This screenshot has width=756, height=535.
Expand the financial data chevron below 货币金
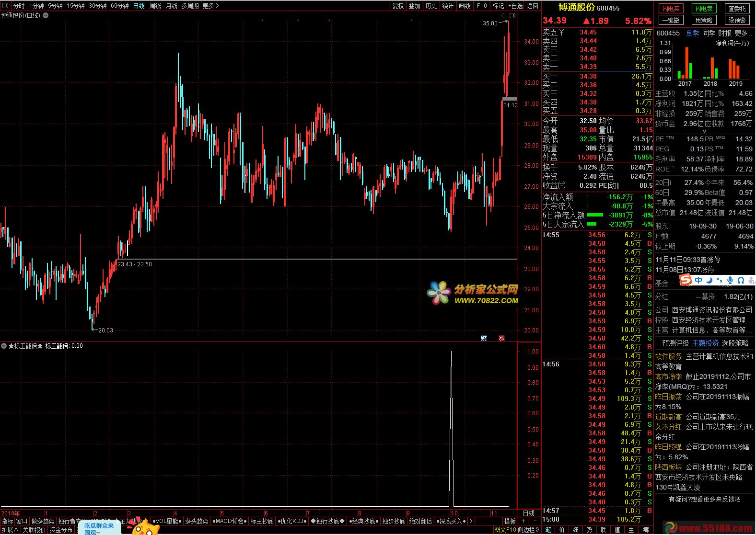[x=704, y=131]
